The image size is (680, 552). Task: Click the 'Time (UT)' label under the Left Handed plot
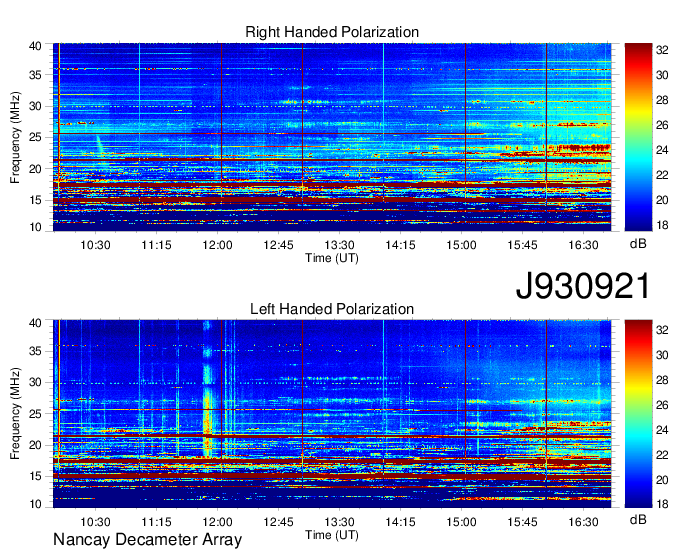[x=332, y=535]
